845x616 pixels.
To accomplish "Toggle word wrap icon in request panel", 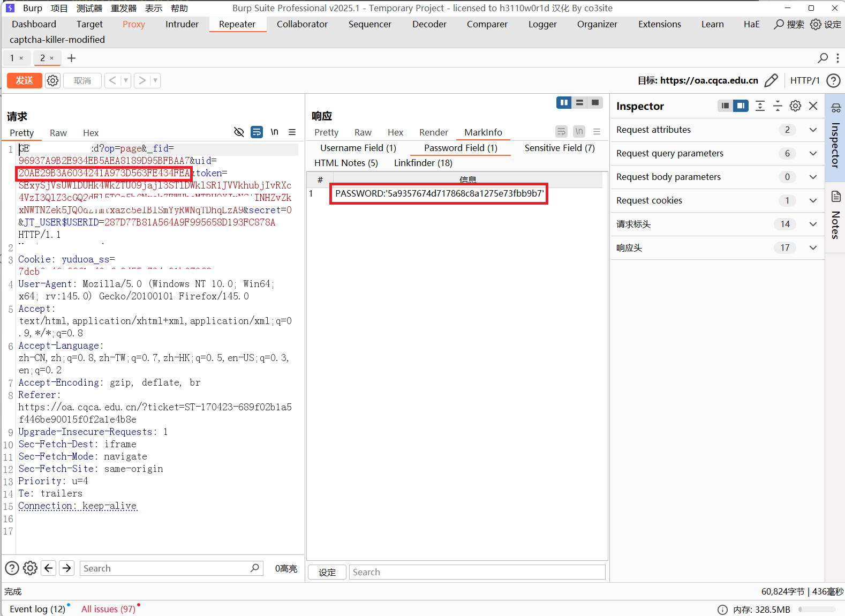I will coord(257,132).
